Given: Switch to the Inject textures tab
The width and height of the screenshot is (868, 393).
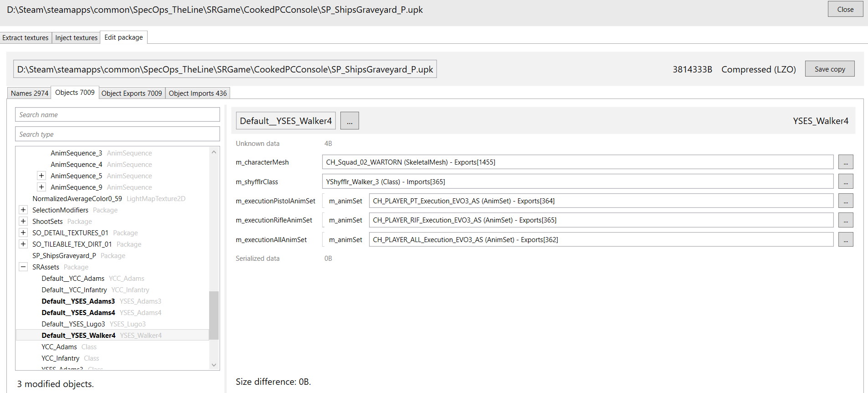Looking at the screenshot, I should click(x=76, y=38).
